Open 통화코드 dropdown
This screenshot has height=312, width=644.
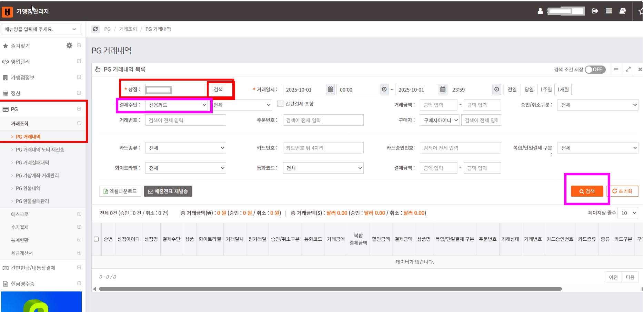(323, 168)
